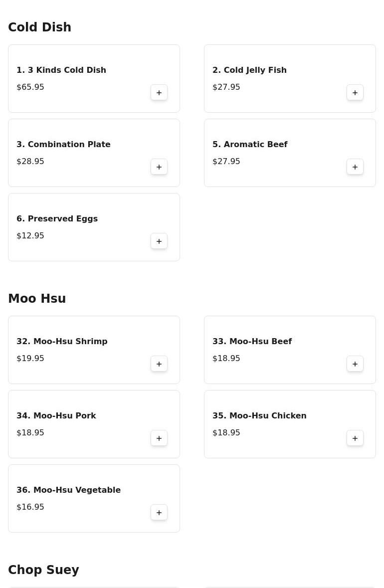The width and height of the screenshot is (384, 588).
Task: Open Moo-Hsu Shrimp item title
Action: click(62, 341)
